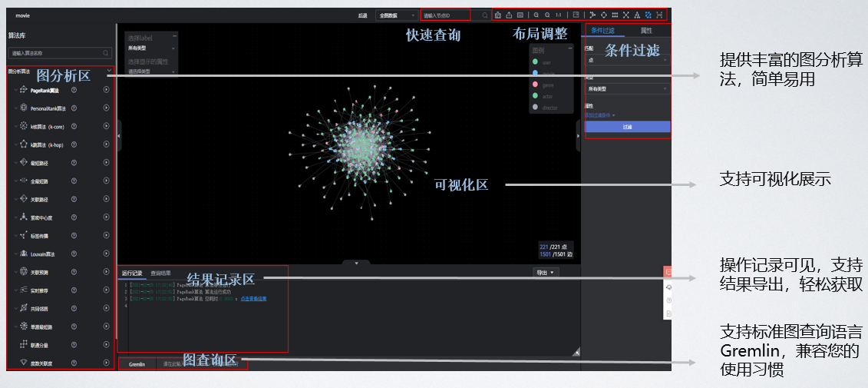Viewport: 868px width, 388px height.
Task: Click the last layout icon in toolbar
Action: click(659, 15)
